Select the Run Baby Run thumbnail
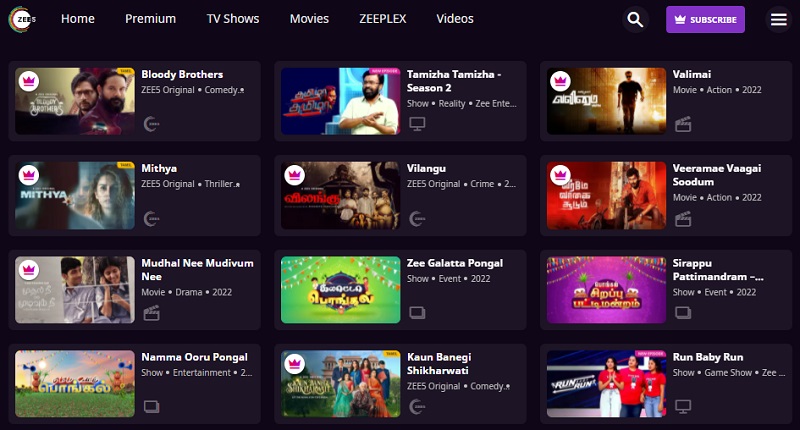The image size is (800, 430). [606, 384]
